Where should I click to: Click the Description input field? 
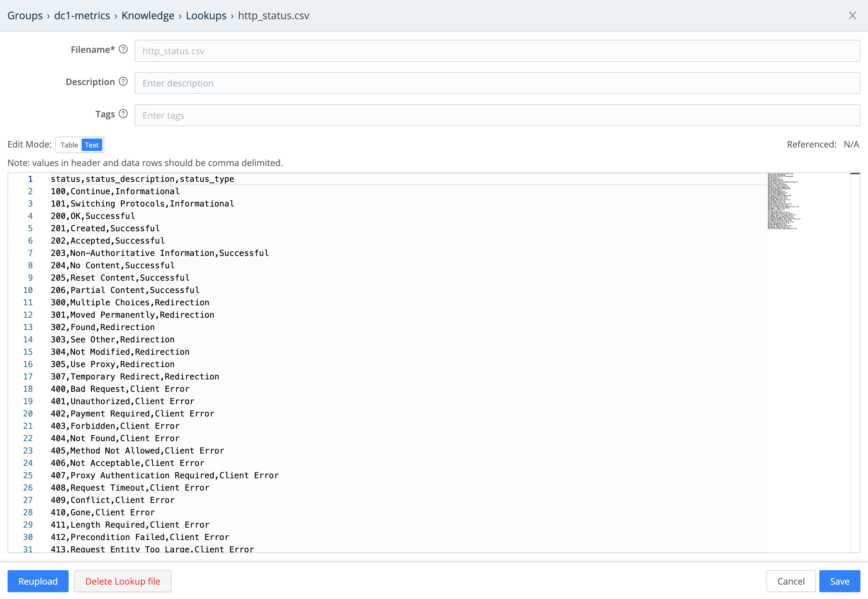[x=497, y=83]
